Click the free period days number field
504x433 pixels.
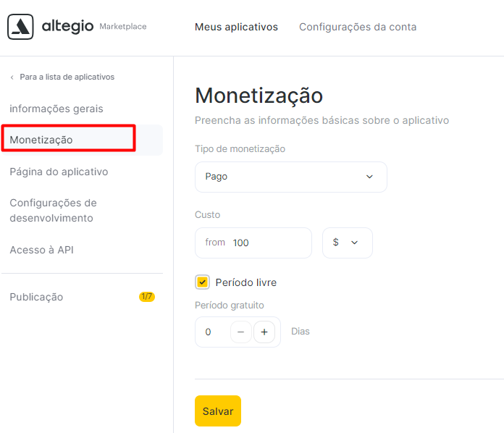pyautogui.click(x=213, y=332)
